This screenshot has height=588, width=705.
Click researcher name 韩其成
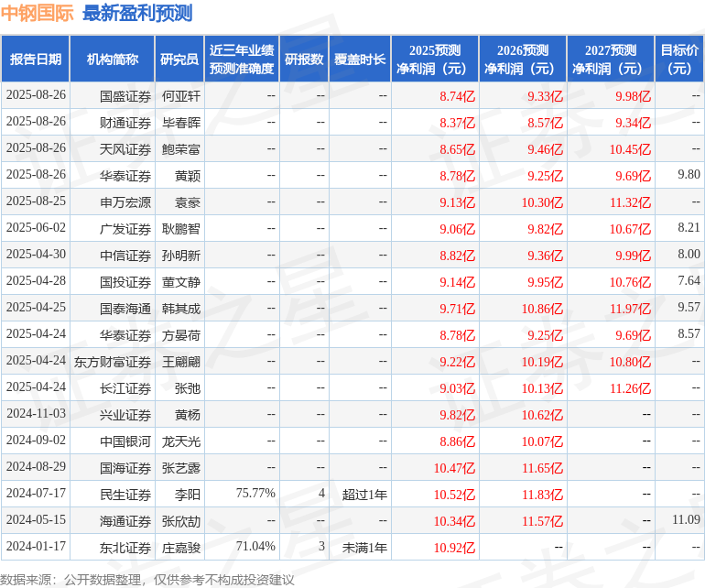pos(181,309)
